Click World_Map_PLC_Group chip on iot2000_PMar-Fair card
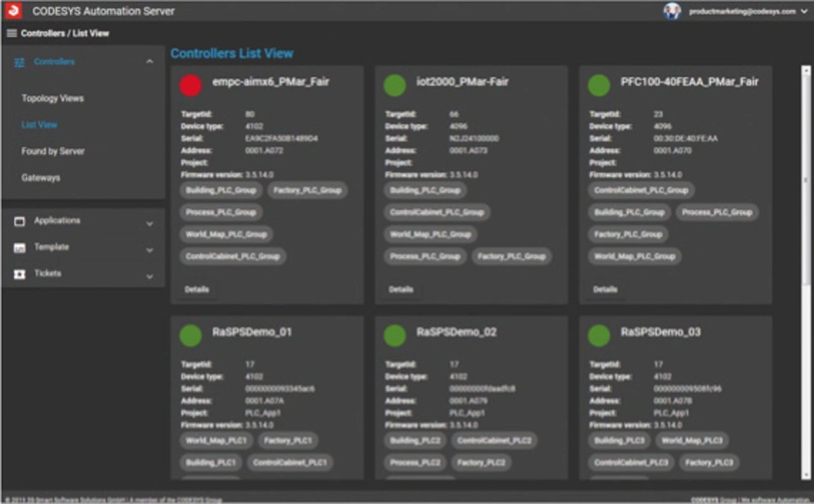This screenshot has height=504, width=814. [x=431, y=235]
